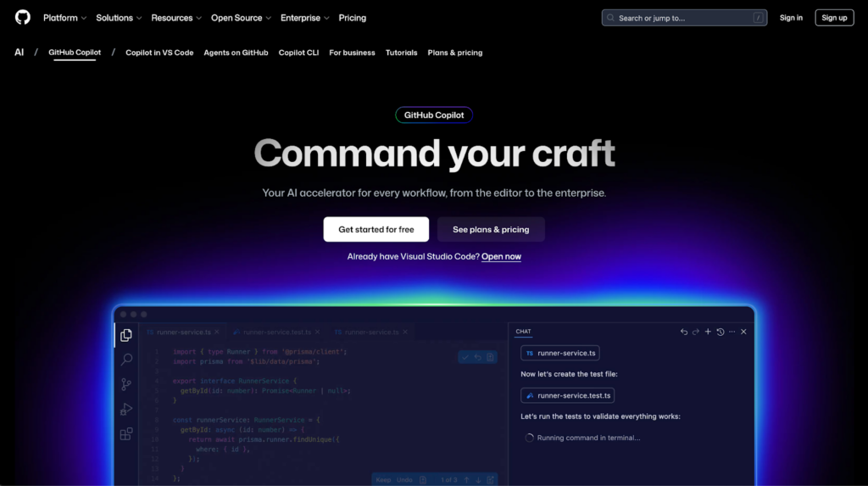This screenshot has width=868, height=486.
Task: Select the CHAT panel tab
Action: point(523,332)
